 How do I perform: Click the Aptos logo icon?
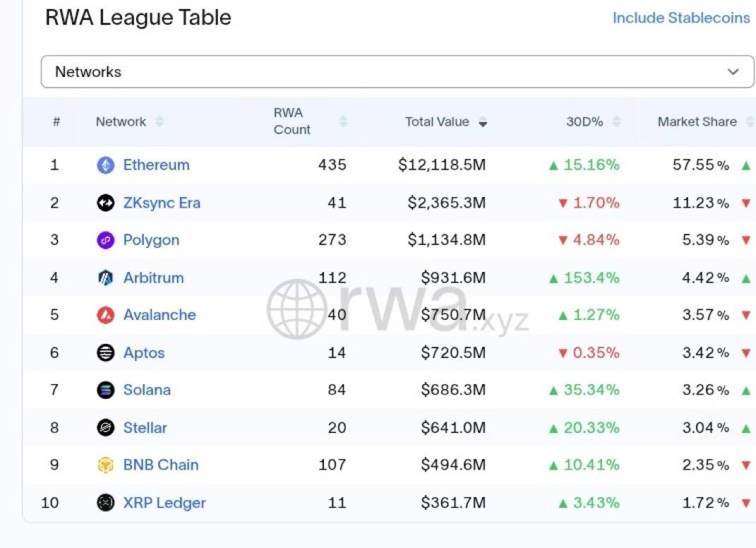pyautogui.click(x=105, y=353)
